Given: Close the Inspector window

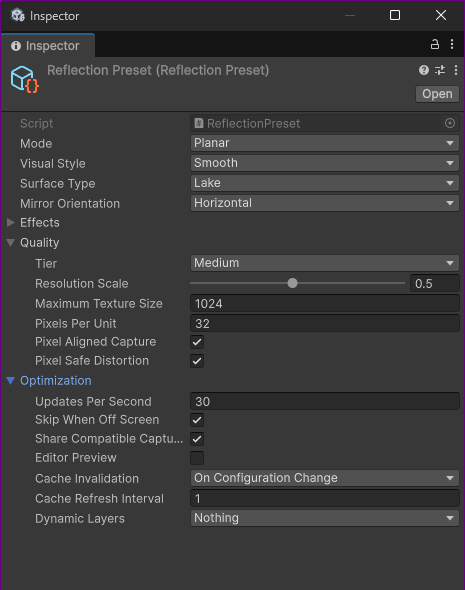Looking at the screenshot, I should point(441,15).
